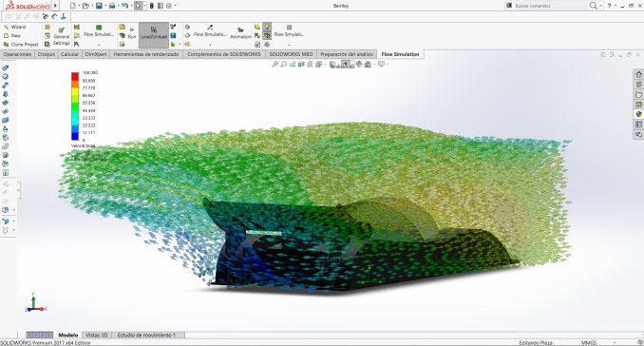Open the File Explorer pane icon
The width and height of the screenshot is (644, 346).
pyautogui.click(x=638, y=94)
